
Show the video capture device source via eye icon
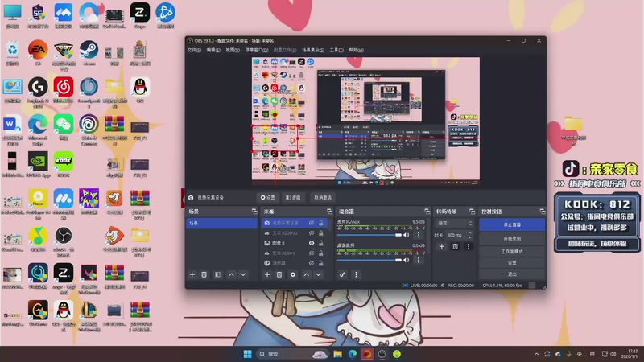click(312, 223)
